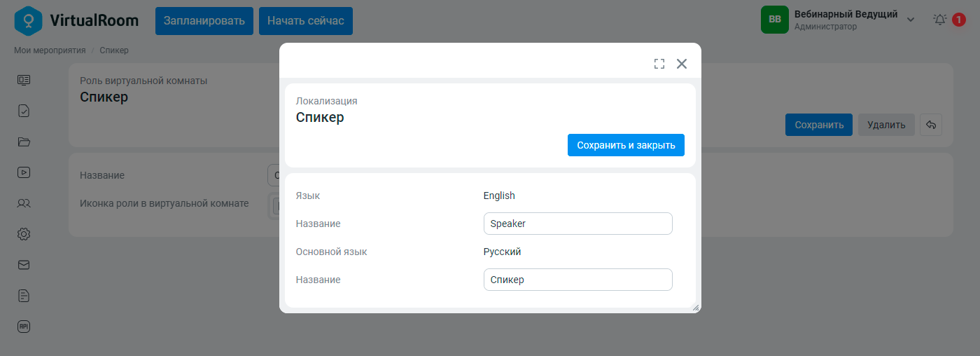Expand the Вебинарный Ведущий user menu

point(911,20)
